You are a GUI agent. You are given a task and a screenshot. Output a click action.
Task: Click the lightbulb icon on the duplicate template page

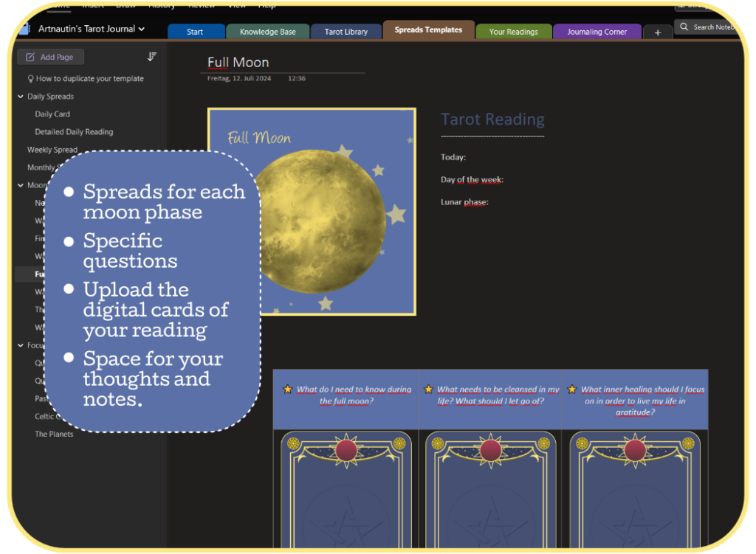click(30, 79)
